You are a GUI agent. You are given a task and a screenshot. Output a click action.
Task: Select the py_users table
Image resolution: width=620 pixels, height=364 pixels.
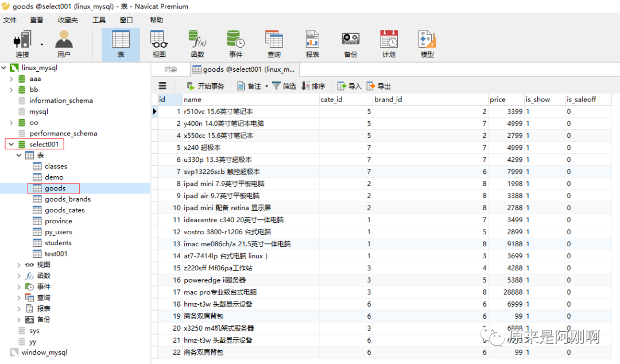(58, 232)
